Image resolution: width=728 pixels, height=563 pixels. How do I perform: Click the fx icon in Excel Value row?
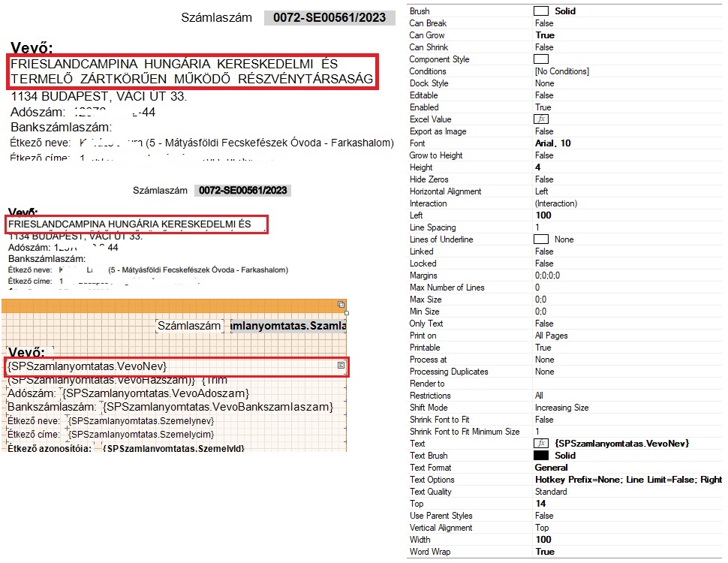point(541,119)
